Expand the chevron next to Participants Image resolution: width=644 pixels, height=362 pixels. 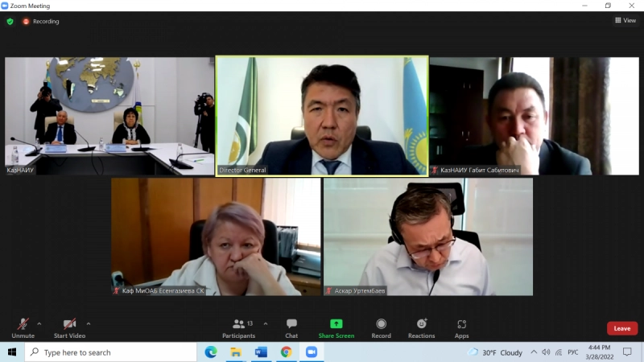coord(266,324)
